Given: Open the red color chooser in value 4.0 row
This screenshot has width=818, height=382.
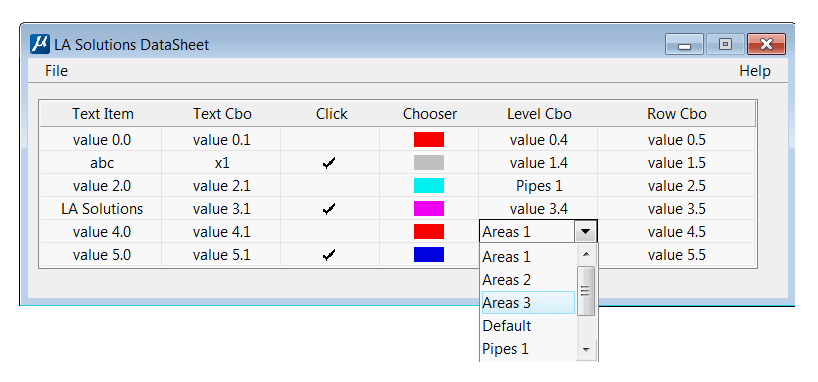Looking at the screenshot, I should click(x=429, y=232).
